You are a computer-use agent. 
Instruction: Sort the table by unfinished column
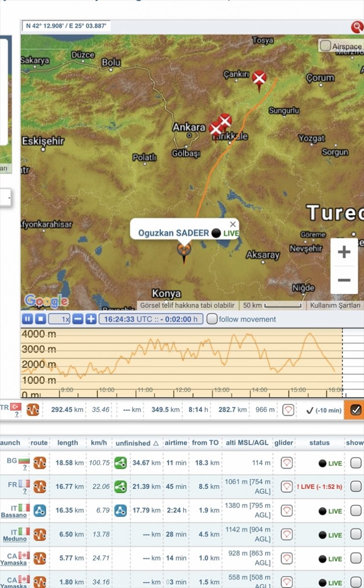[x=137, y=443]
